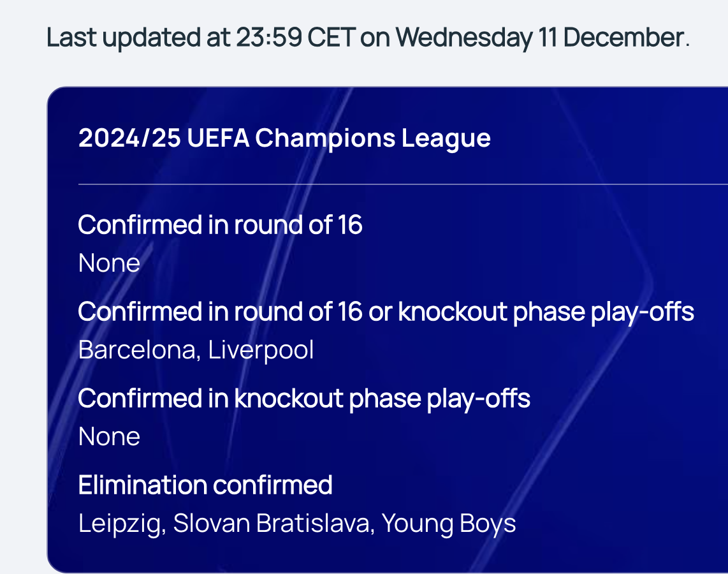Image resolution: width=728 pixels, height=574 pixels.
Task: Click the Young Boys team name
Action: tap(449, 524)
